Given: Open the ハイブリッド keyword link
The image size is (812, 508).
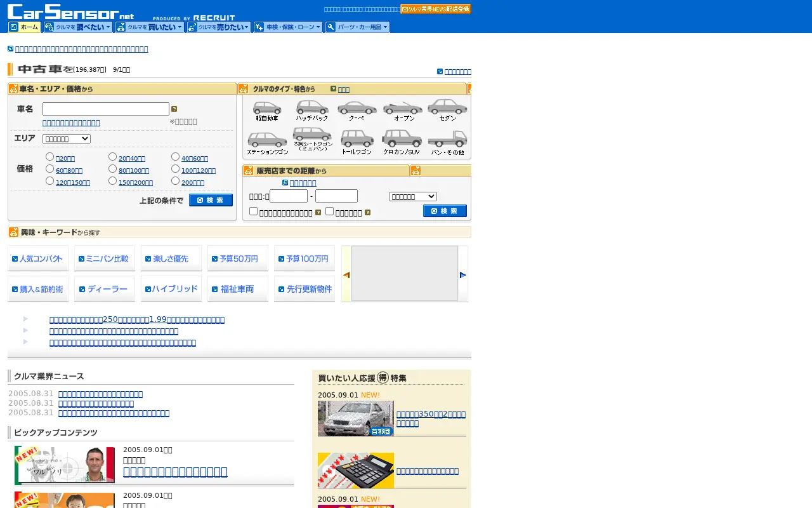Looking at the screenshot, I should click(171, 289).
